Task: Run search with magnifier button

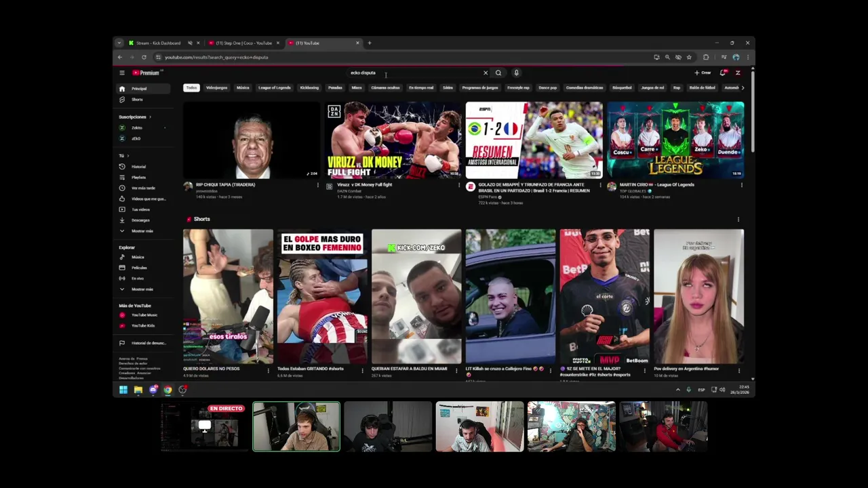Action: [498, 73]
